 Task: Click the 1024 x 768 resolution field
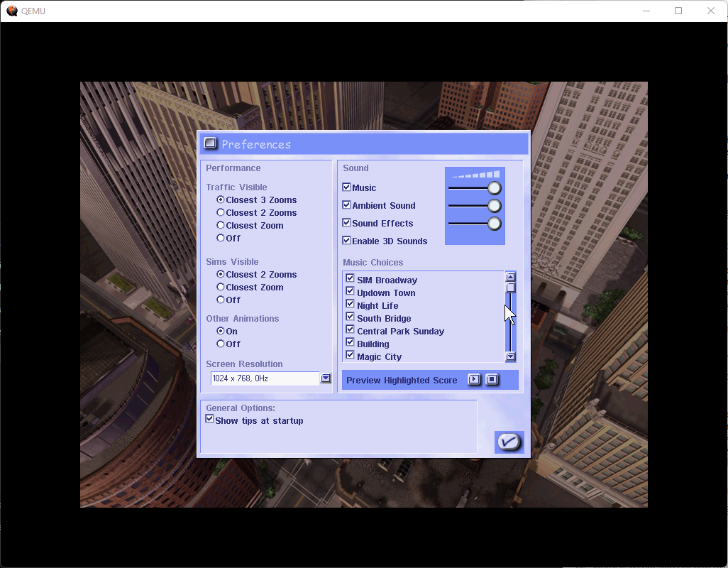[x=265, y=378]
